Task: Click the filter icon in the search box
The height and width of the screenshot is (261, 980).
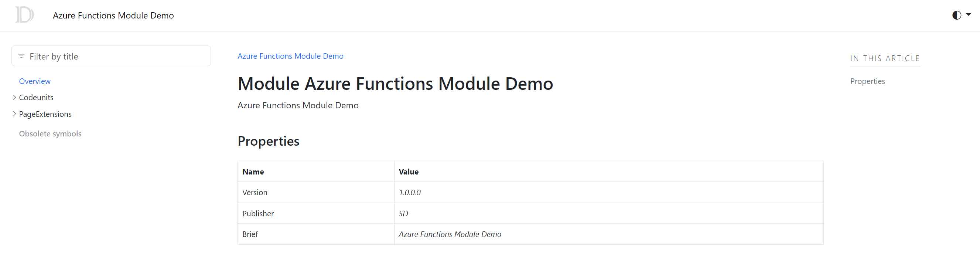Action: tap(21, 56)
